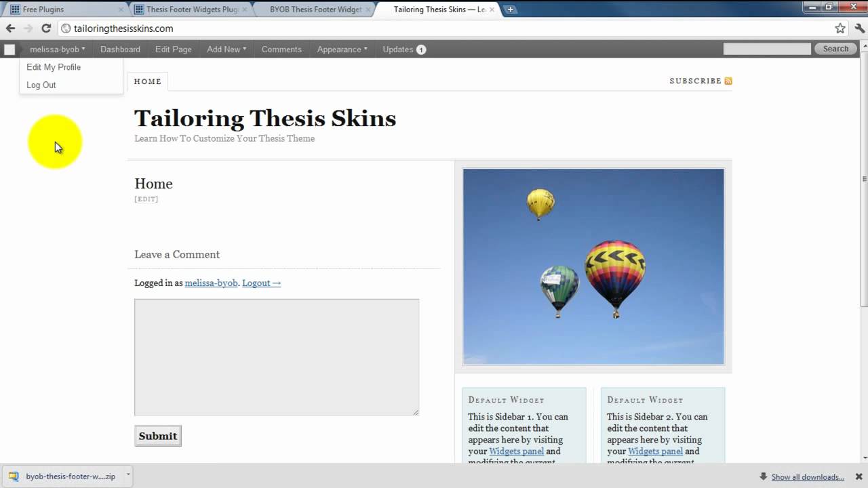The width and height of the screenshot is (868, 488).
Task: Submit the comment
Action: [x=158, y=436]
